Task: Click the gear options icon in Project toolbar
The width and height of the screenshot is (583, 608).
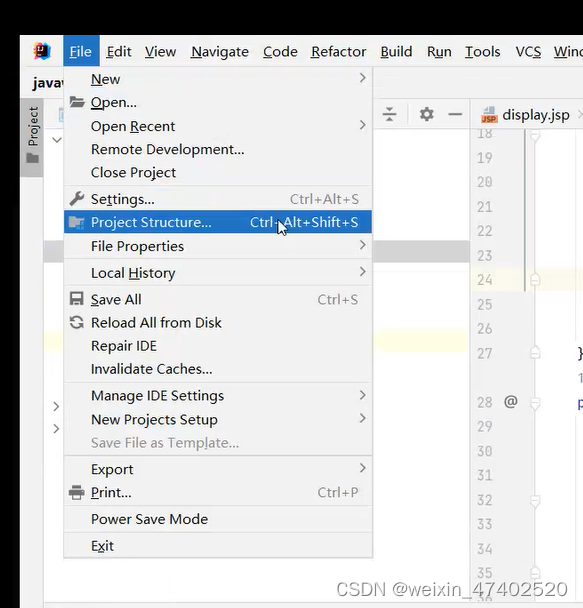Action: [426, 114]
